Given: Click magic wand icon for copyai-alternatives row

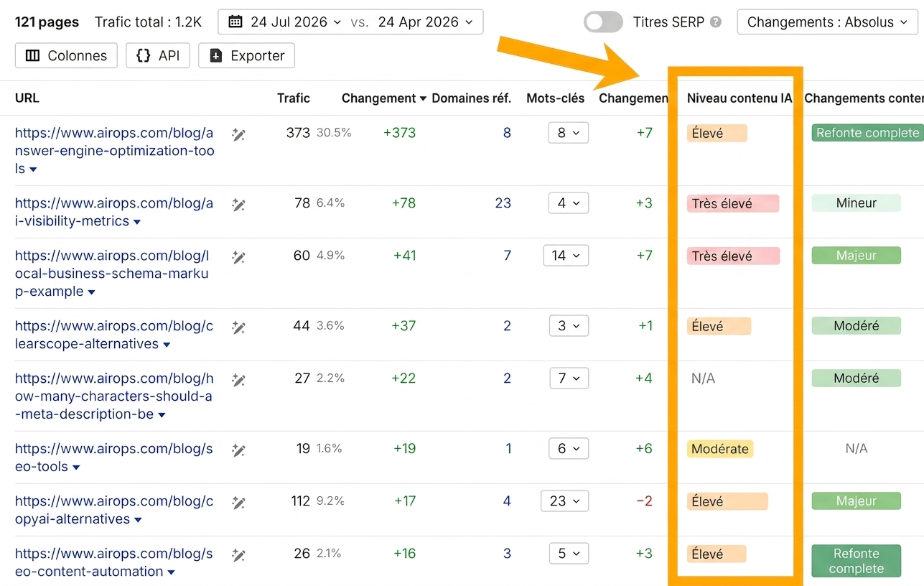Looking at the screenshot, I should (x=238, y=503).
